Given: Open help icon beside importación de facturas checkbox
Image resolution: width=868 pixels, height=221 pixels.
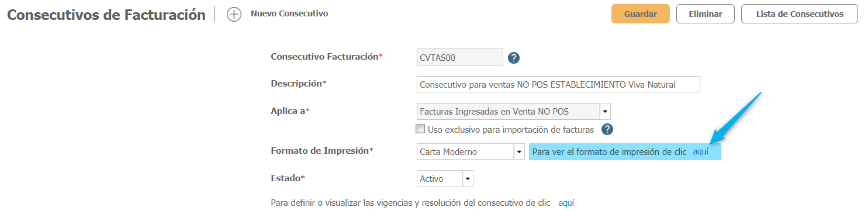Looking at the screenshot, I should click(x=607, y=129).
